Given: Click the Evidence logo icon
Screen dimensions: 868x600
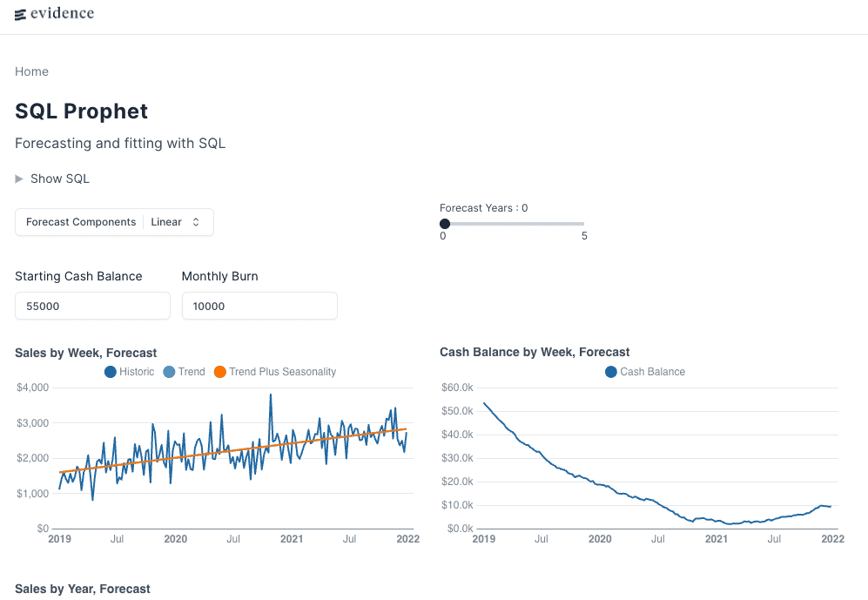Looking at the screenshot, I should 21,14.
